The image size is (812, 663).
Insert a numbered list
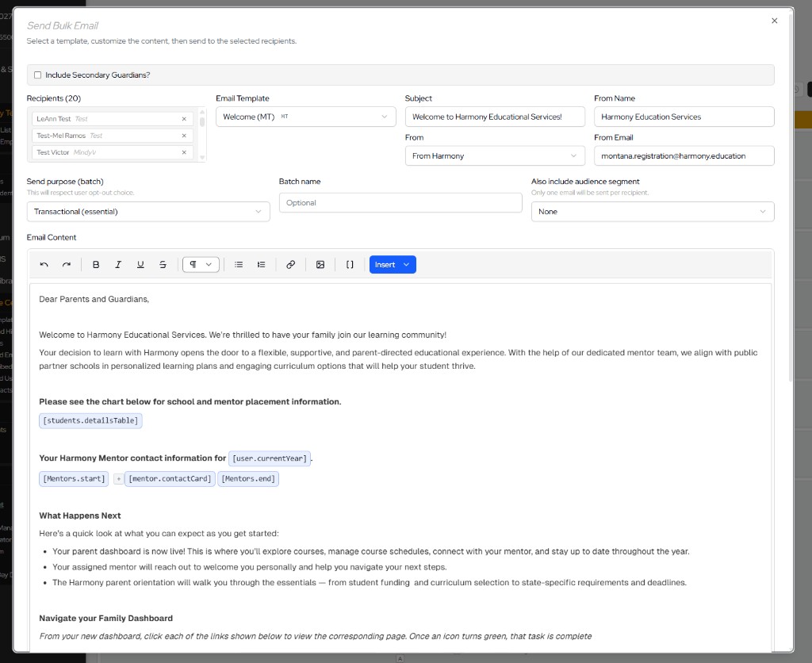click(x=261, y=265)
